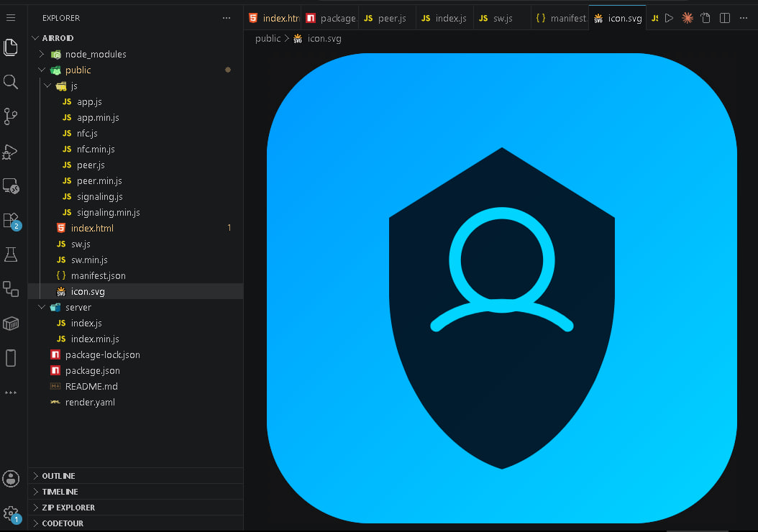Screen dimensions: 758x532
Task: Select the icon.svg editor tab
Action: pyautogui.click(x=618, y=19)
